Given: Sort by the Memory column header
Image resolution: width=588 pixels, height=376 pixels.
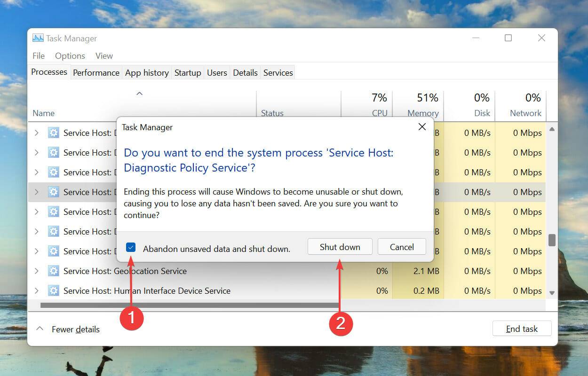Looking at the screenshot, I should coord(423,113).
